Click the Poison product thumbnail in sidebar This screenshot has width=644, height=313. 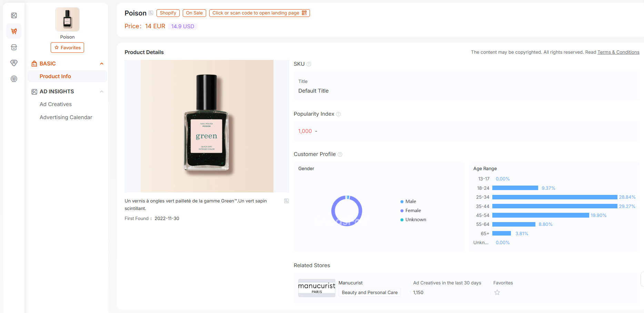pyautogui.click(x=67, y=20)
